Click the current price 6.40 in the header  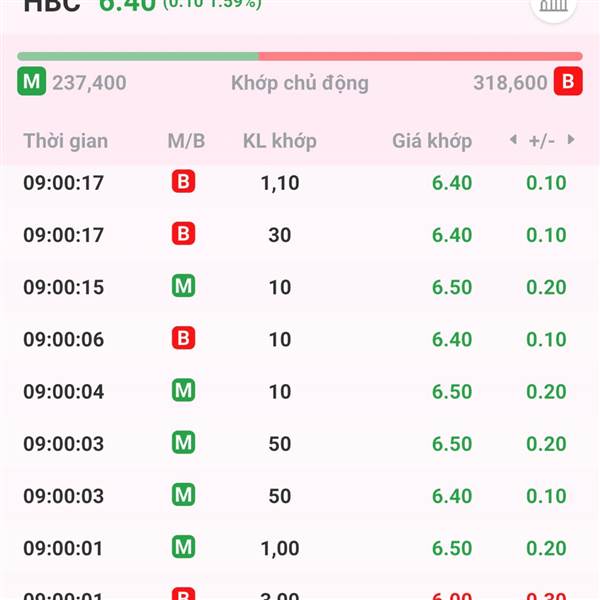127,5
